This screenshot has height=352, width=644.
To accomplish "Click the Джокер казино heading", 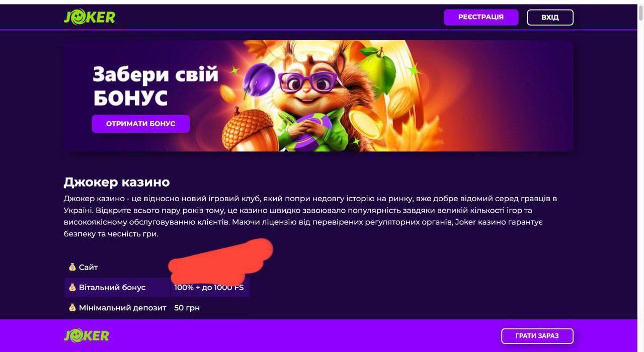I will pos(117,182).
